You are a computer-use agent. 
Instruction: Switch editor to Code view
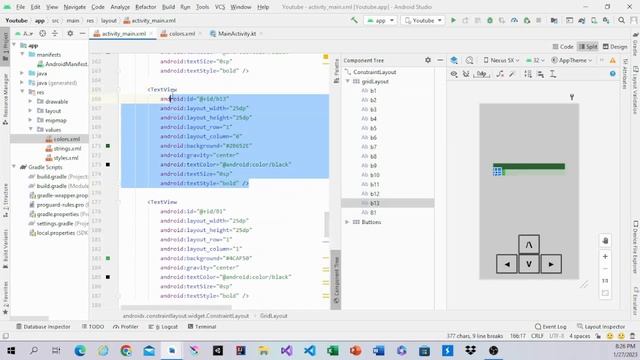562,47
